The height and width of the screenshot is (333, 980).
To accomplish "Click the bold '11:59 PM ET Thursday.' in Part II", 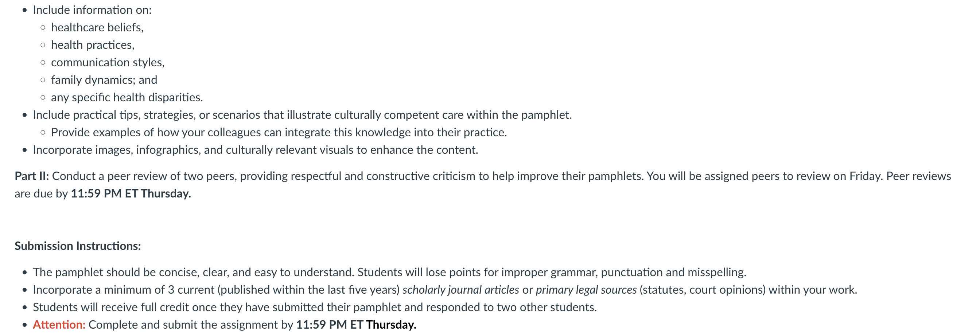I will 131,193.
